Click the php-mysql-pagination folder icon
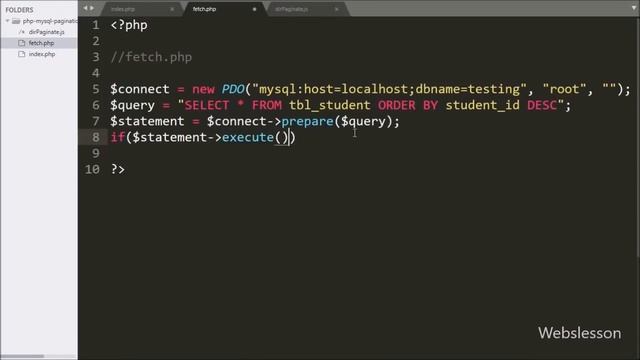Screen dimensions: 640x360 [x=16, y=21]
